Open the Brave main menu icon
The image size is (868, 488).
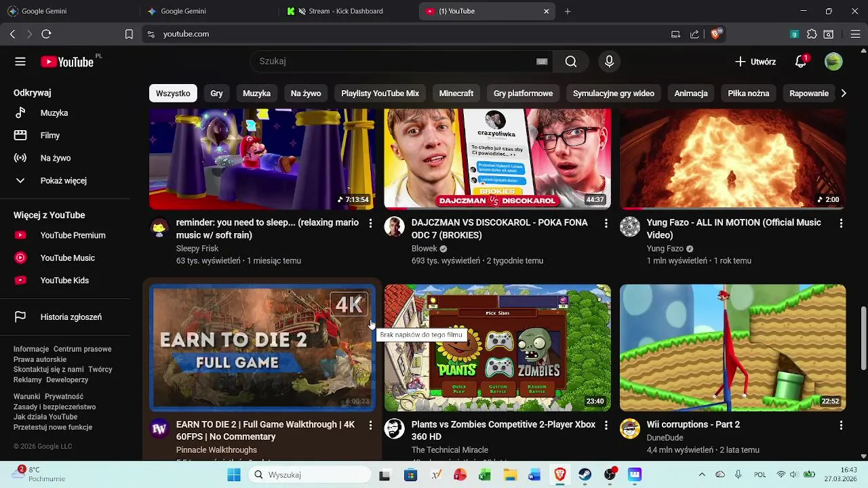point(854,34)
